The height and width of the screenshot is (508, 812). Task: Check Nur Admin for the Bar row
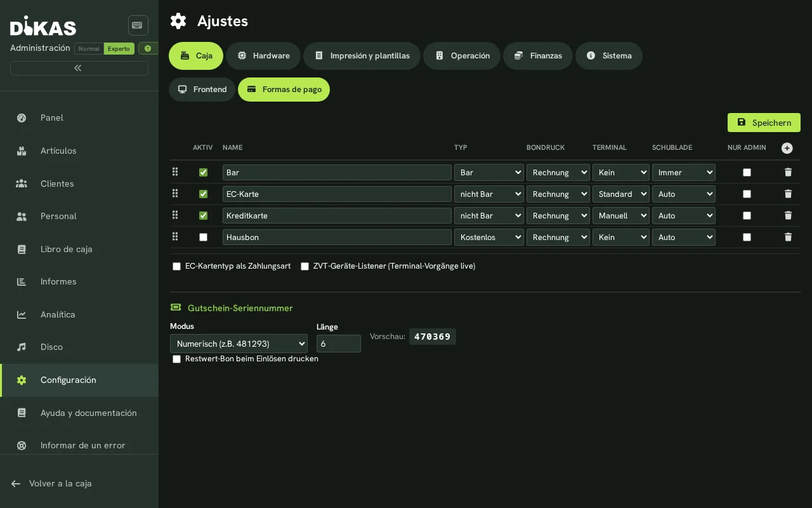pos(747,172)
